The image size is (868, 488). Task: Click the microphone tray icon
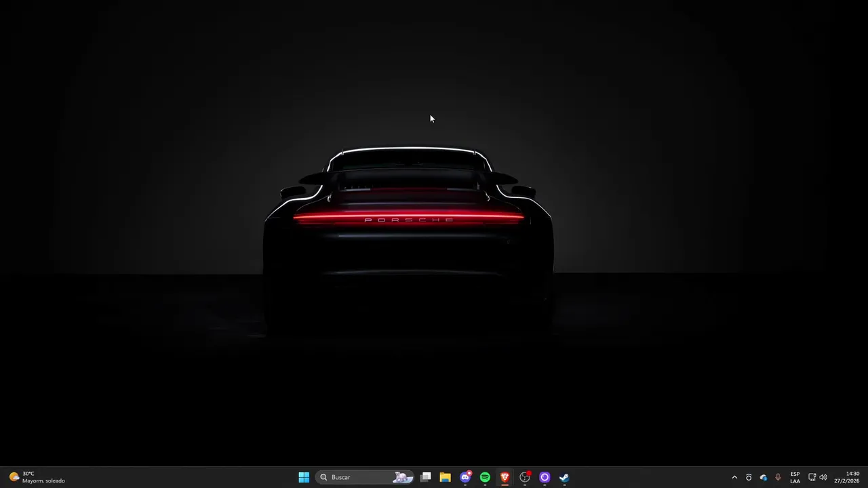click(778, 477)
